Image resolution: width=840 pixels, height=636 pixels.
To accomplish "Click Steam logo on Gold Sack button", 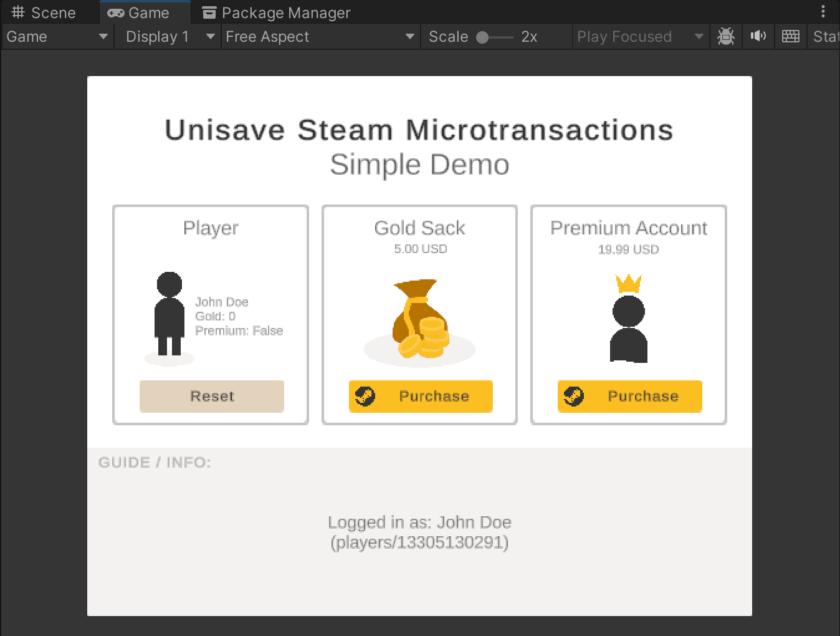I will tap(365, 396).
